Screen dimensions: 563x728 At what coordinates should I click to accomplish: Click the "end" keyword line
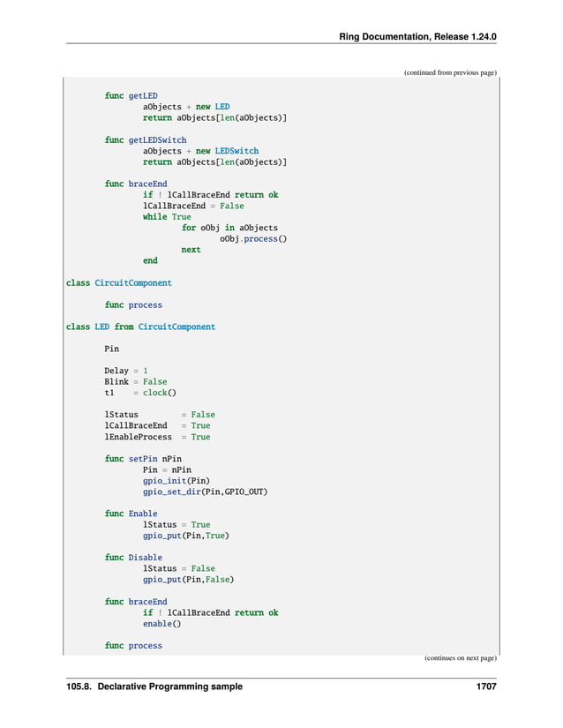[x=150, y=260]
